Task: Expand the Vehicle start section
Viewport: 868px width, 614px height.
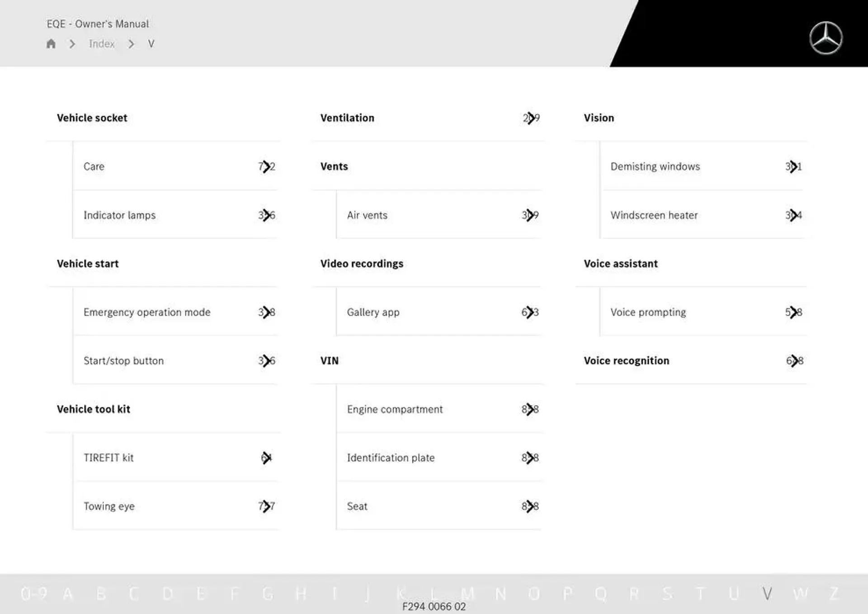Action: coord(87,263)
